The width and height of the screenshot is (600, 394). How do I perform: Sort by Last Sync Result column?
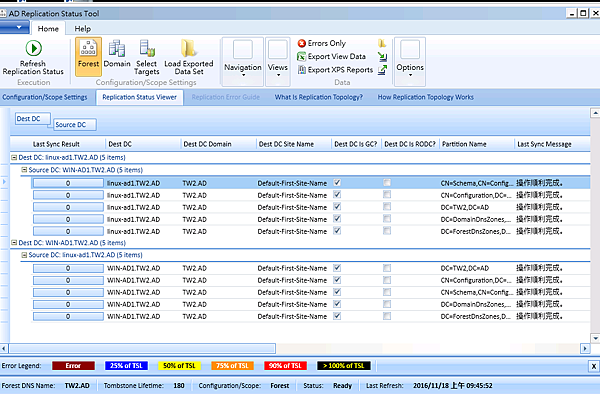[56, 144]
